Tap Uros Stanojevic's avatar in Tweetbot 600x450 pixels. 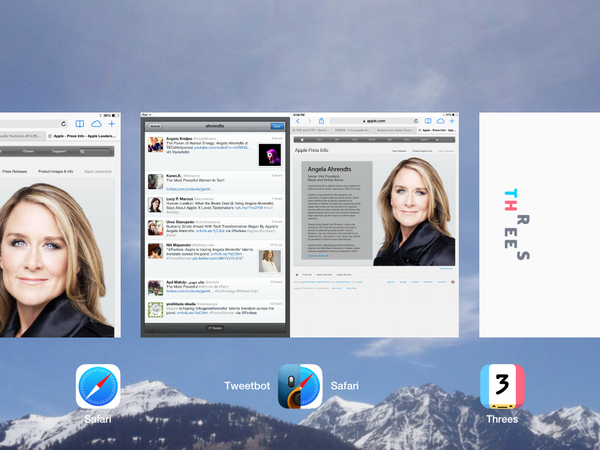155,228
